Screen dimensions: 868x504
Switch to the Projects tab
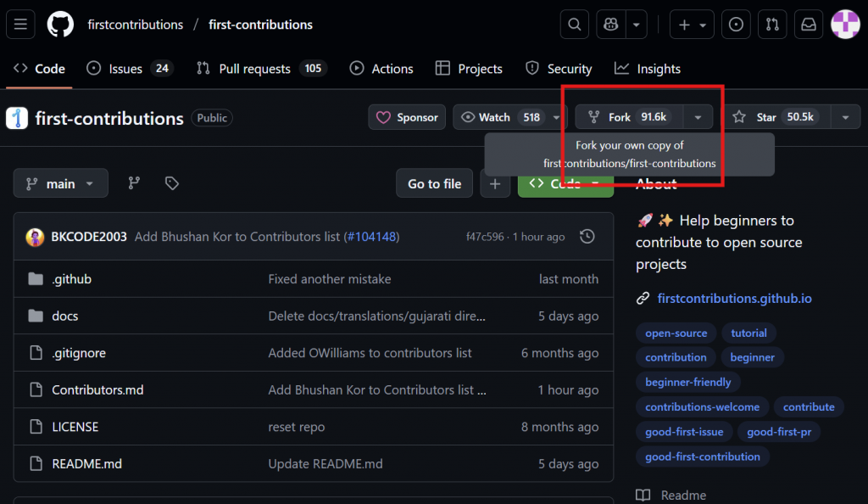(x=469, y=69)
